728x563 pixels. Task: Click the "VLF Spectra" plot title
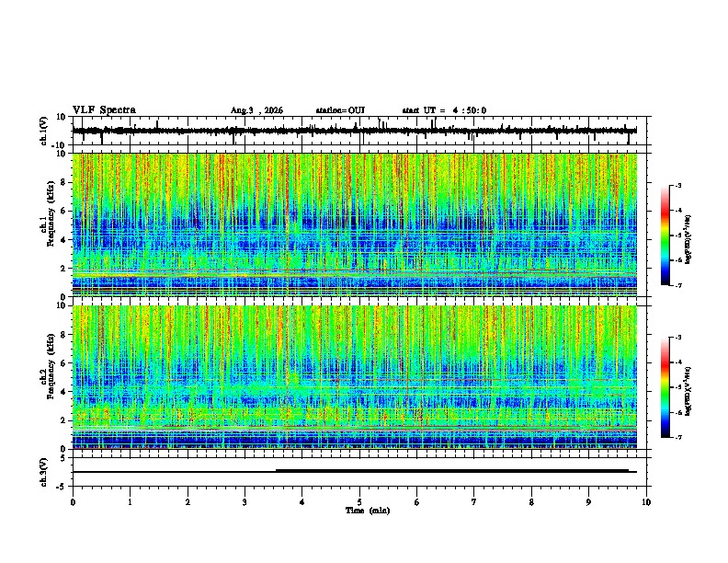coord(104,110)
